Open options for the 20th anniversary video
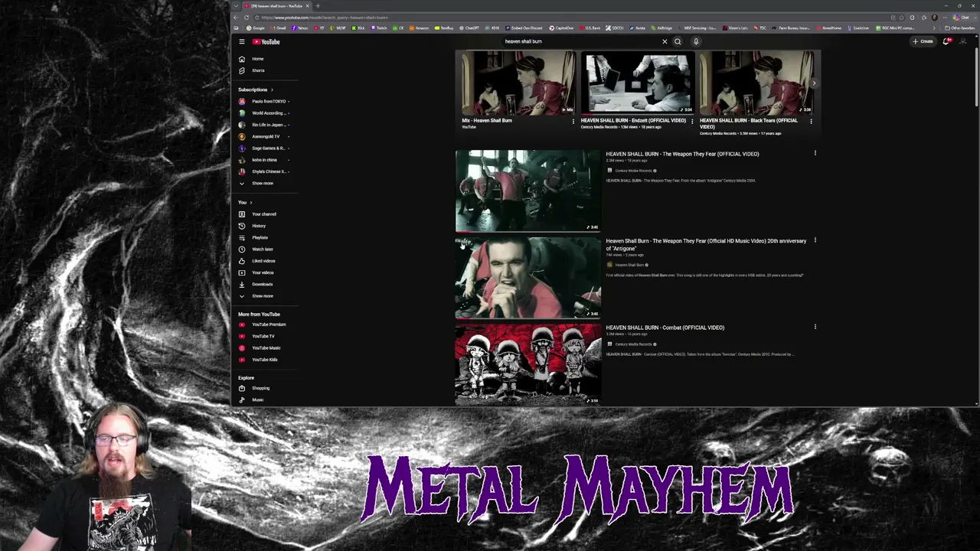 pyautogui.click(x=815, y=240)
